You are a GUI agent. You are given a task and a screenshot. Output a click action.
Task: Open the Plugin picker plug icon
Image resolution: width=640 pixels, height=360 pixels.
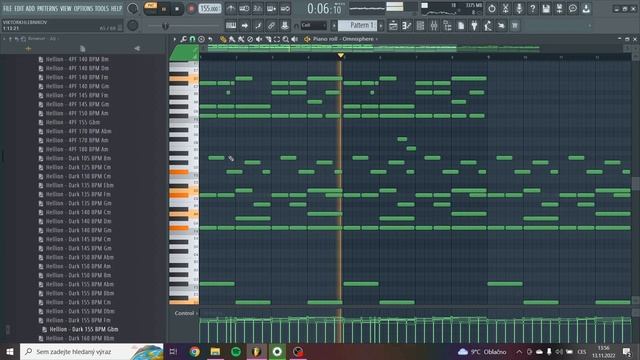tap(474, 26)
